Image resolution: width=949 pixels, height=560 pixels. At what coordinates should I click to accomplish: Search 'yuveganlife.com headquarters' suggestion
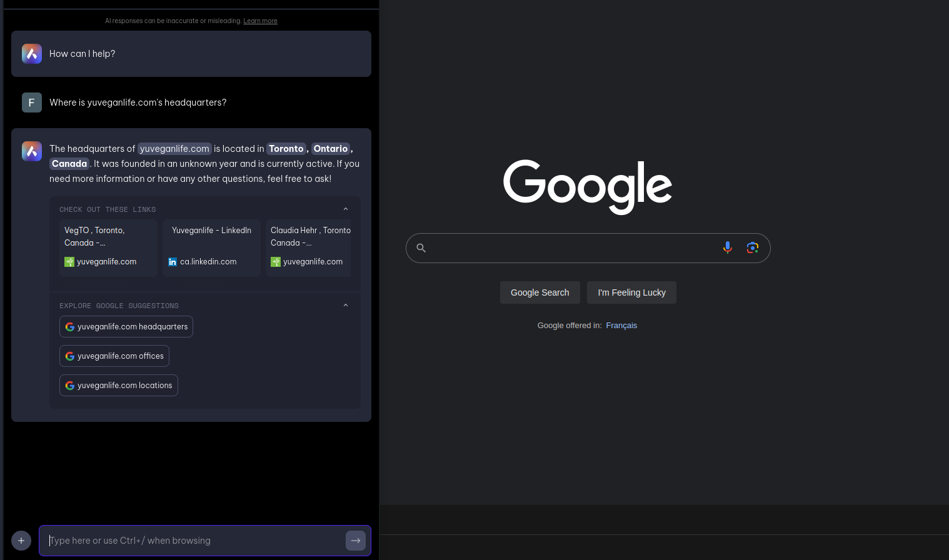click(126, 327)
